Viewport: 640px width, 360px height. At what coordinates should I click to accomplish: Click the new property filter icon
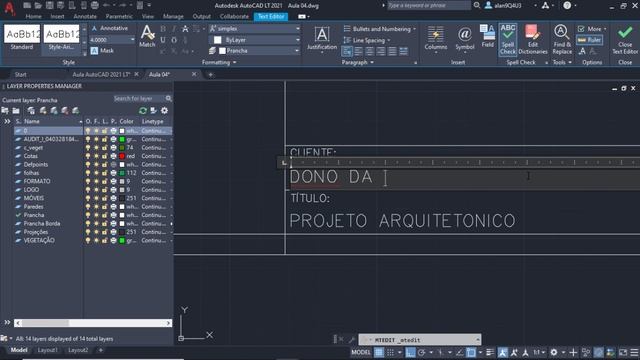pos(5,111)
